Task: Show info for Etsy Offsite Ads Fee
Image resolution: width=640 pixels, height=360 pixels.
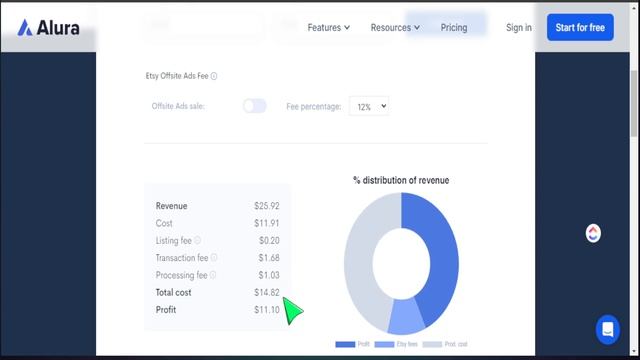Action: pyautogui.click(x=214, y=76)
